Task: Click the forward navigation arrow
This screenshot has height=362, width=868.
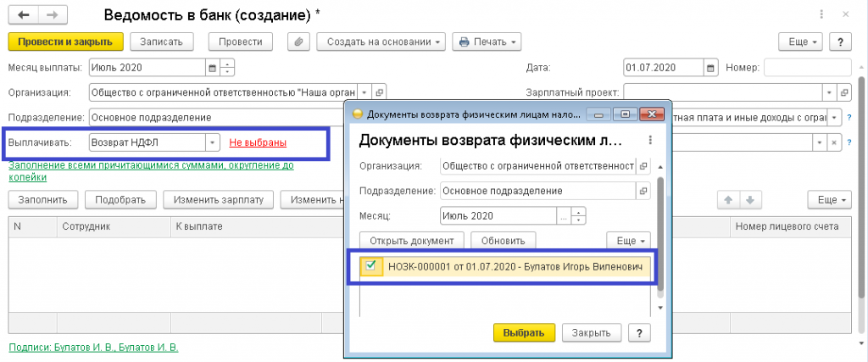Action: [x=53, y=15]
